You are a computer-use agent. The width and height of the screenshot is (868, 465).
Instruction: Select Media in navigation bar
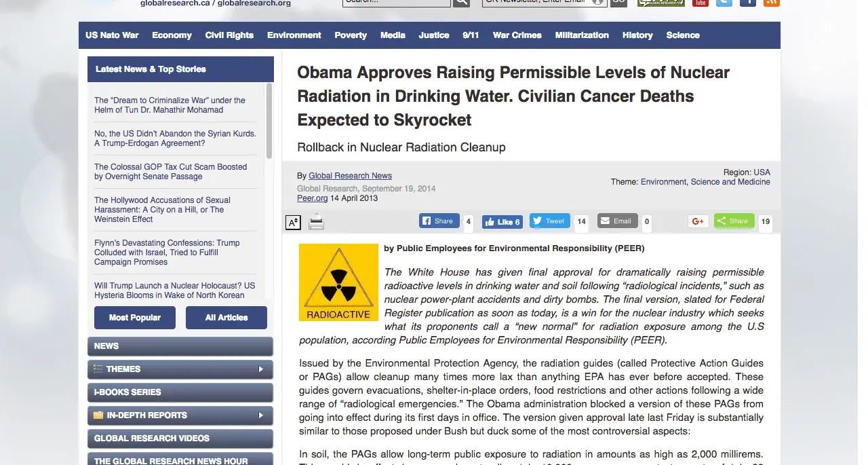[x=393, y=35]
